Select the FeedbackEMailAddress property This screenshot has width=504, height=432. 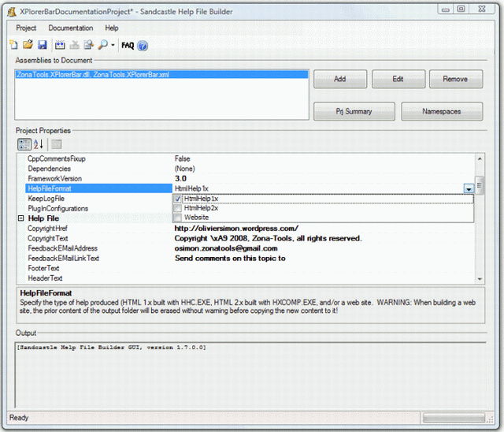click(x=63, y=248)
